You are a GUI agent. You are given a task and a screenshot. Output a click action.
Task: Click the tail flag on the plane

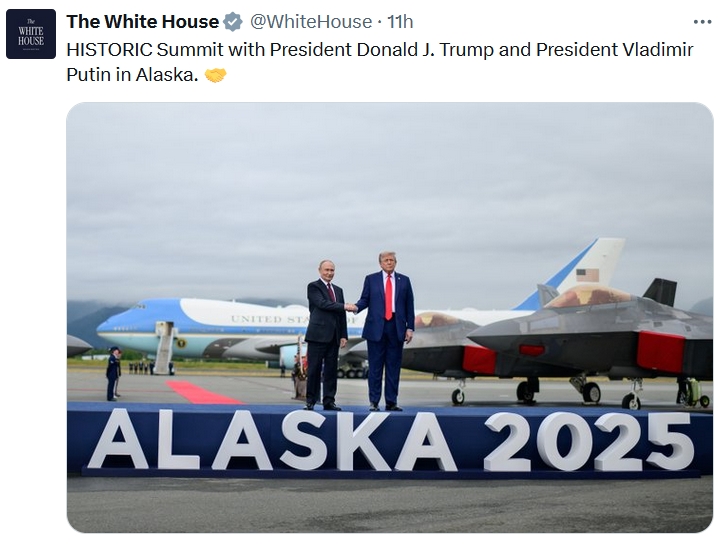click(587, 275)
